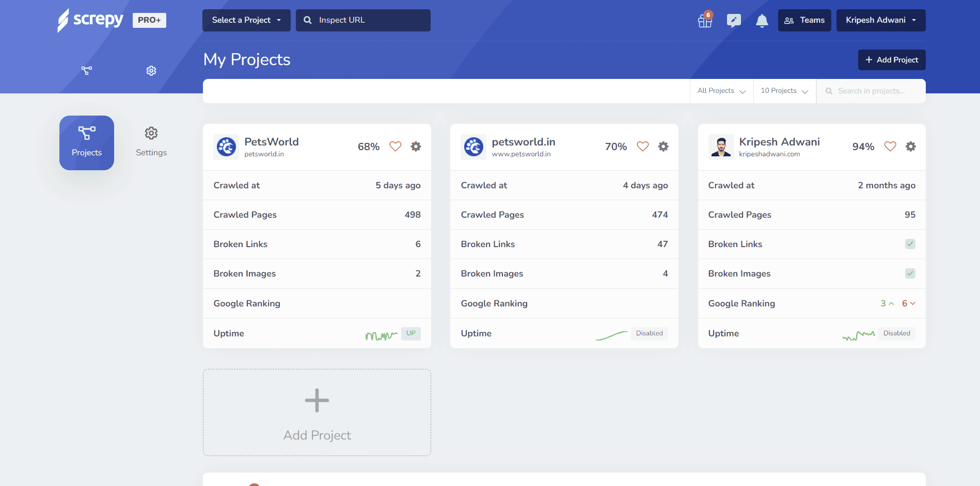Click the Kripesh Adwani uptime sparkline chart
This screenshot has width=980, height=486.
click(x=859, y=335)
